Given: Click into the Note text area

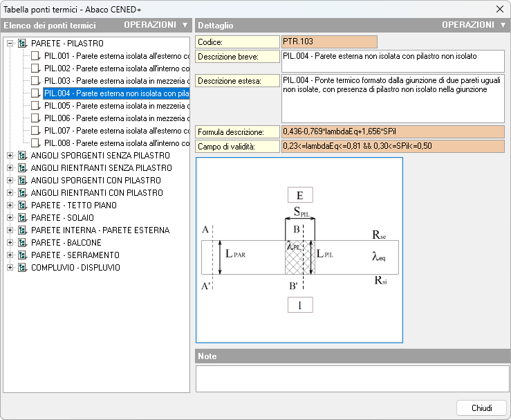Looking at the screenshot, I should [351, 378].
